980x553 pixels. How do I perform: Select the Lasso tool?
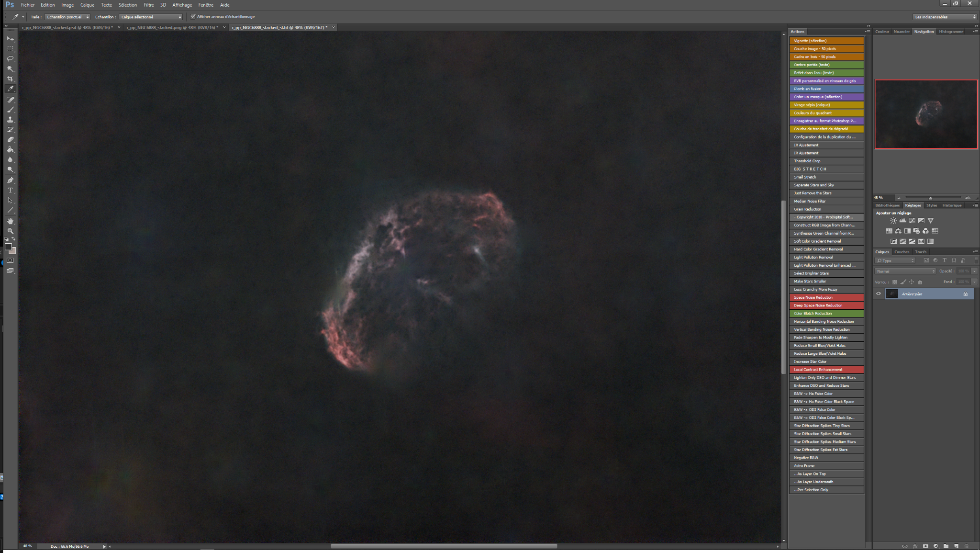click(x=10, y=59)
